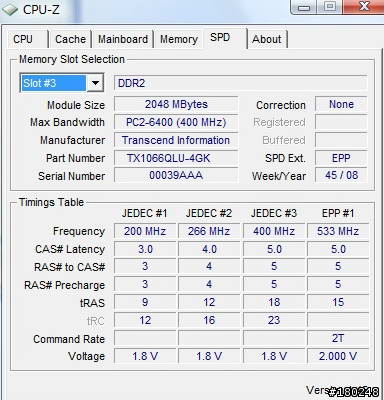Click the tRC value 16
The image size is (384, 400).
pos(209,320)
